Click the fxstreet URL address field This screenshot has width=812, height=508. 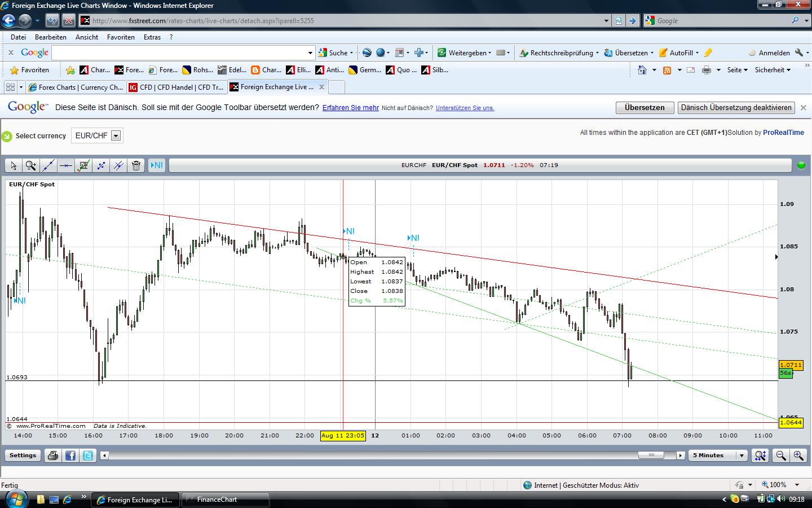coord(344,21)
